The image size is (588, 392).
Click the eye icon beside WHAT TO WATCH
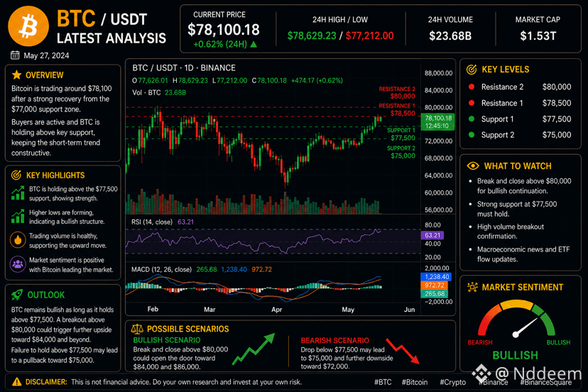[473, 165]
